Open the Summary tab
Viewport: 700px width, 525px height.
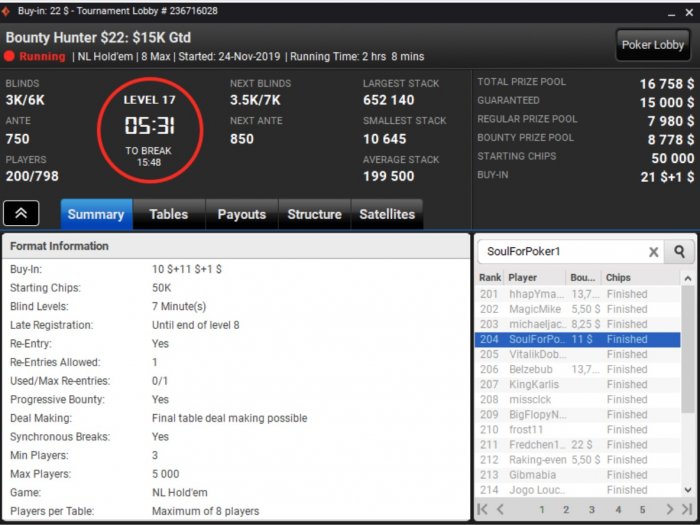[96, 214]
